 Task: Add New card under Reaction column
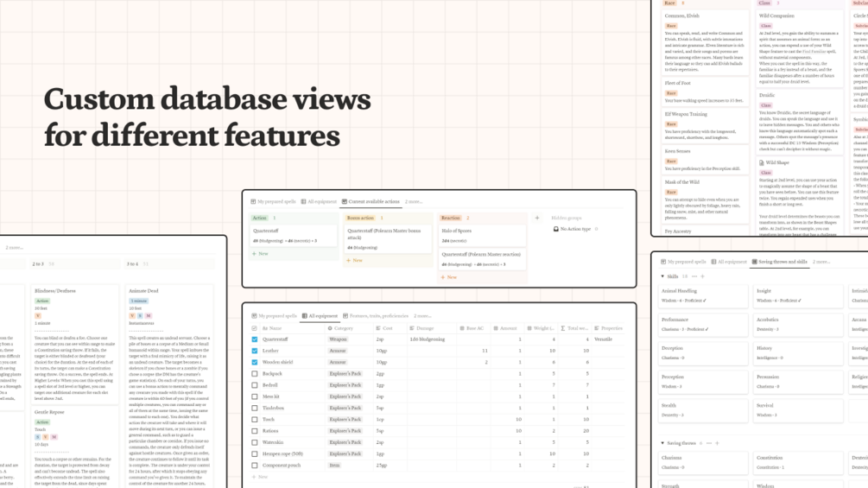point(449,277)
